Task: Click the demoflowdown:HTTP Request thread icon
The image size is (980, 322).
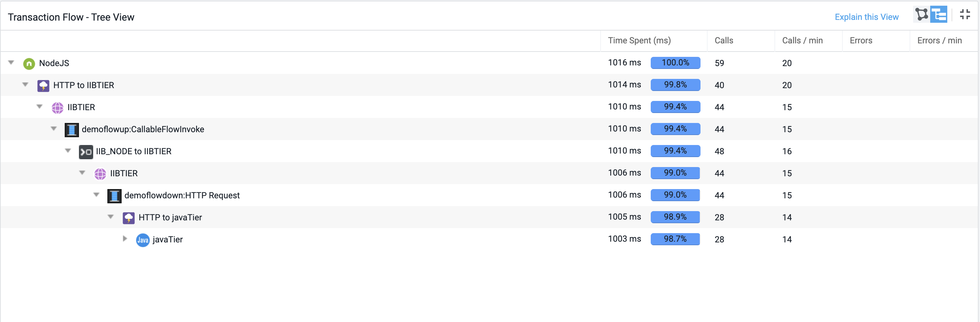Action: tap(114, 196)
